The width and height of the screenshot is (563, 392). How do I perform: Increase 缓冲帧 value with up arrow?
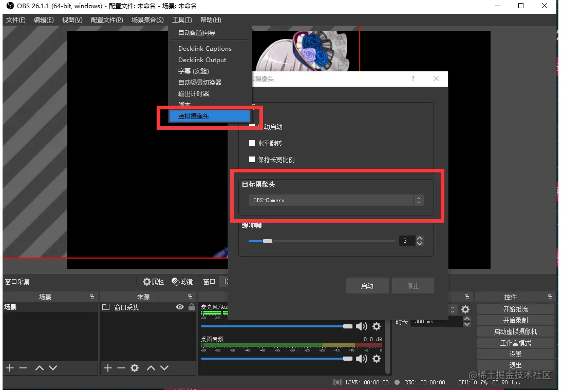[x=419, y=238]
